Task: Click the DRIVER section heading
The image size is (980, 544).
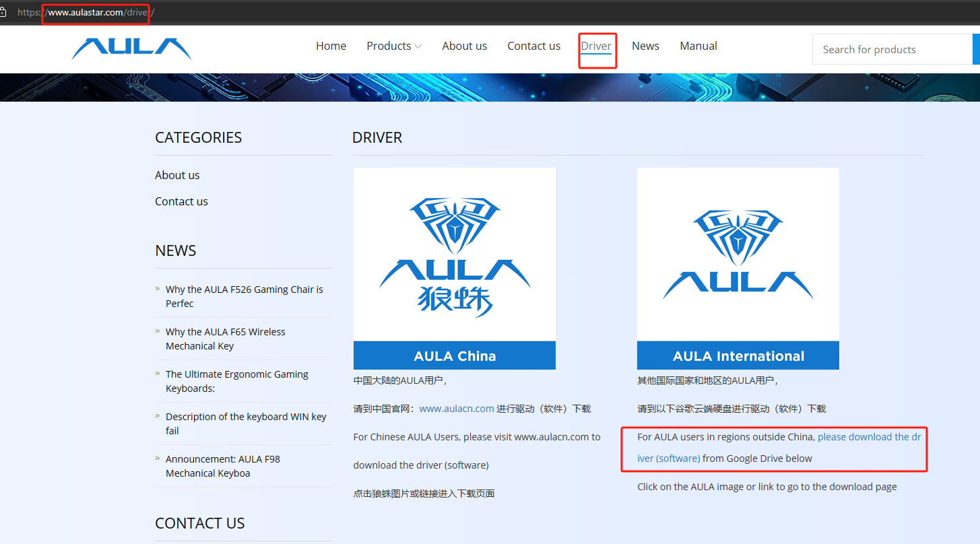Action: click(x=377, y=137)
